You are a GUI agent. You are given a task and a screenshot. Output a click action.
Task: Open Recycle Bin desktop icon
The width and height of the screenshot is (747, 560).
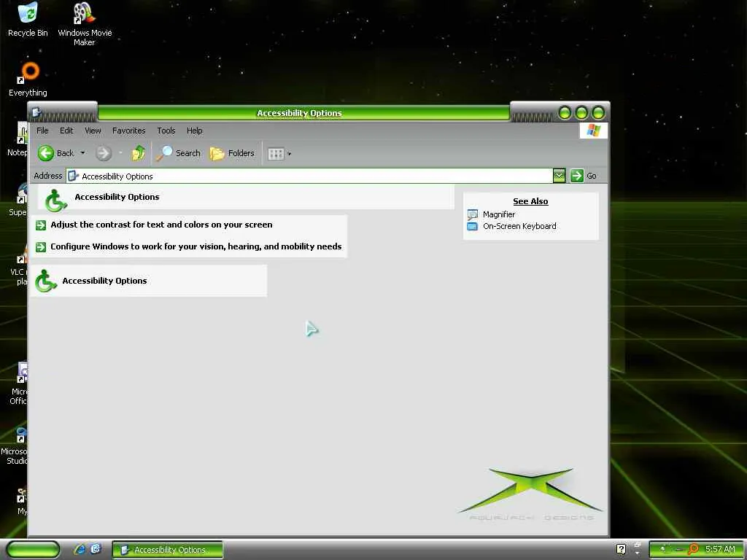tap(28, 20)
